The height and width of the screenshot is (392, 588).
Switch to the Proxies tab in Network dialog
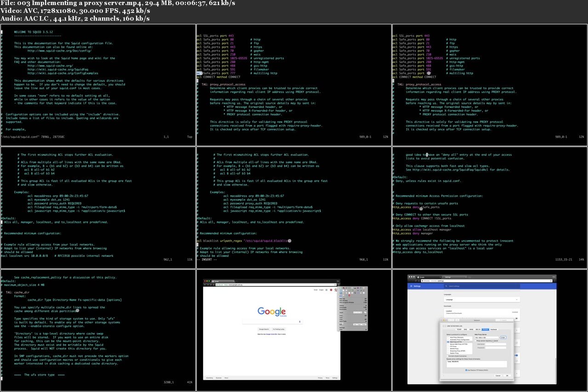tap(485, 329)
